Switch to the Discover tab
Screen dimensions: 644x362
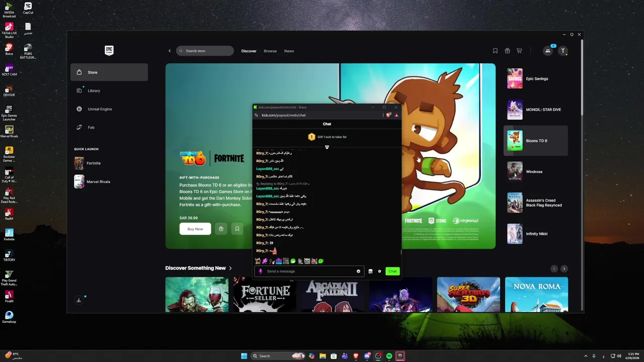pyautogui.click(x=249, y=51)
